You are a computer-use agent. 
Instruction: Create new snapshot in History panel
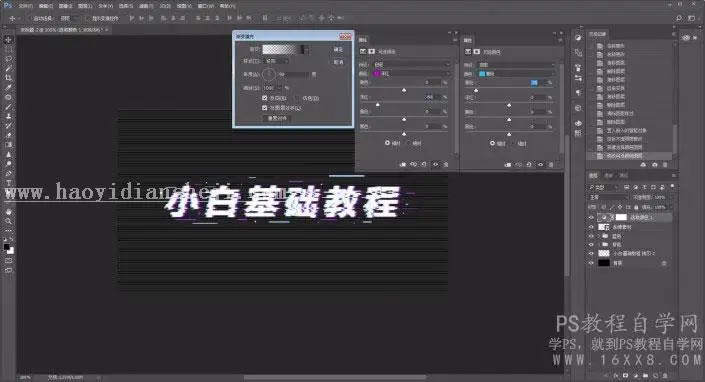(x=655, y=165)
